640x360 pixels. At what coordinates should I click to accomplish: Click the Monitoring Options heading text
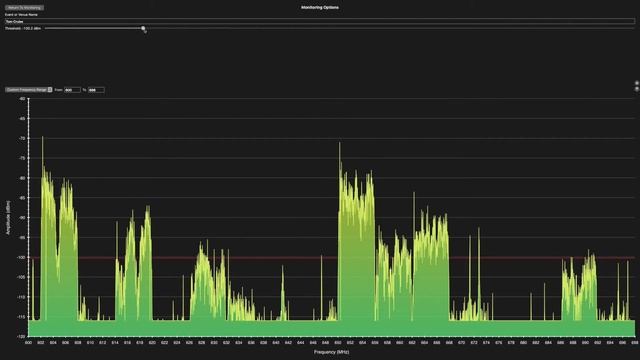[x=320, y=7]
